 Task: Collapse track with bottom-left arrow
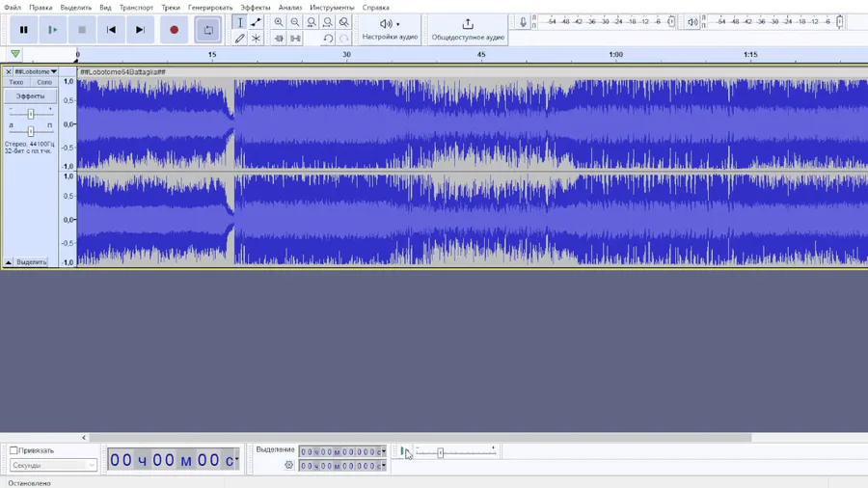pyautogui.click(x=9, y=262)
